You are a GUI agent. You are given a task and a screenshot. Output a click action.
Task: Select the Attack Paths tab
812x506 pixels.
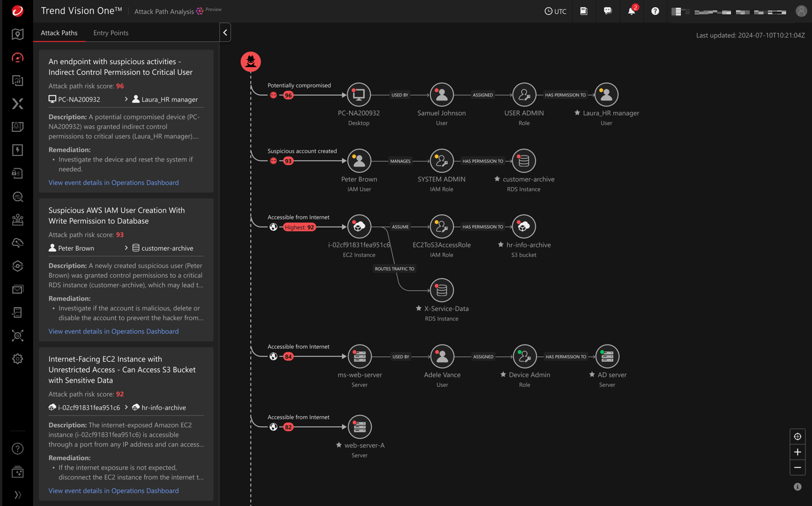(59, 33)
